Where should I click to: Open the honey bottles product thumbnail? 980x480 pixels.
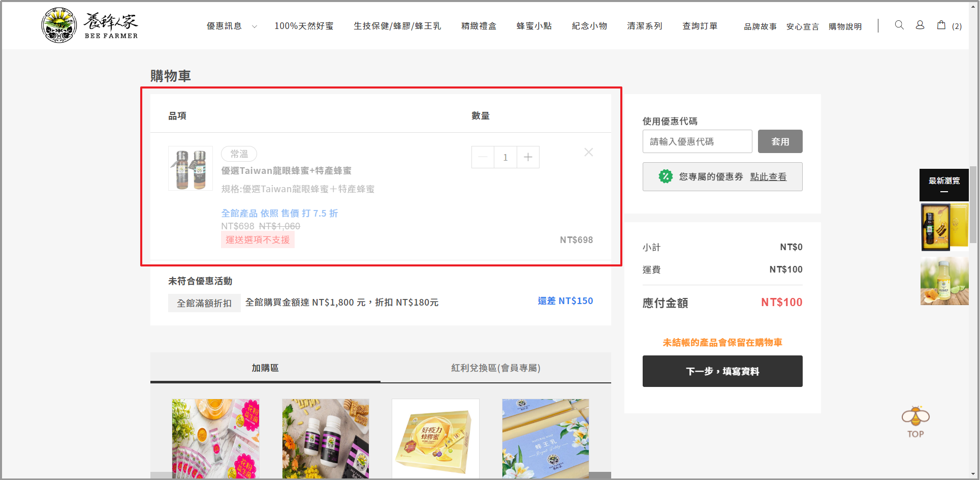(x=191, y=168)
